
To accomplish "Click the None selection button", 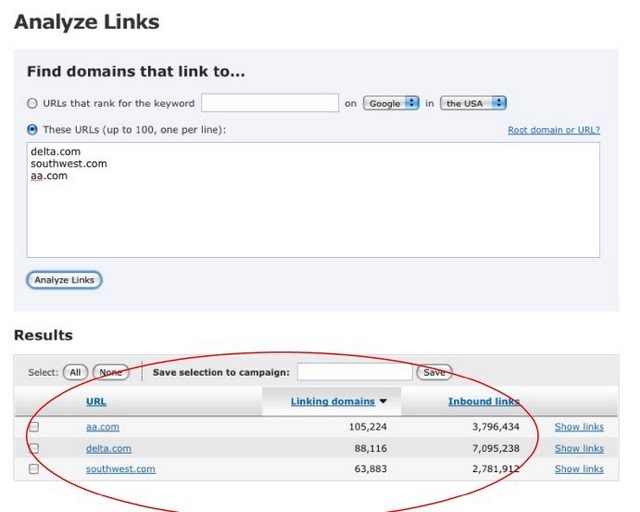I will pos(111,372).
